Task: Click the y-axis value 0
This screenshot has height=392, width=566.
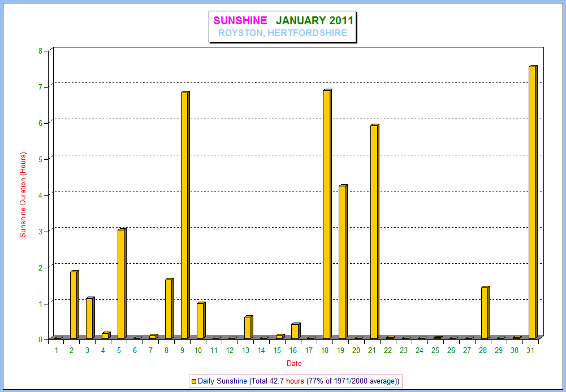Action: [41, 339]
